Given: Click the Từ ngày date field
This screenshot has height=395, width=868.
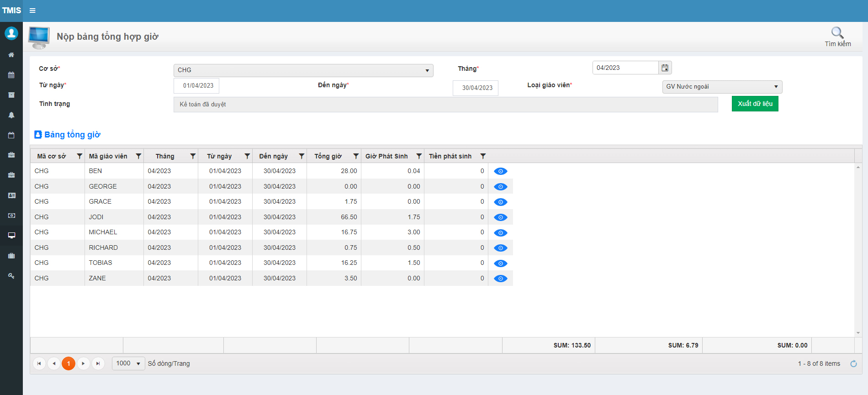Looking at the screenshot, I should 196,86.
